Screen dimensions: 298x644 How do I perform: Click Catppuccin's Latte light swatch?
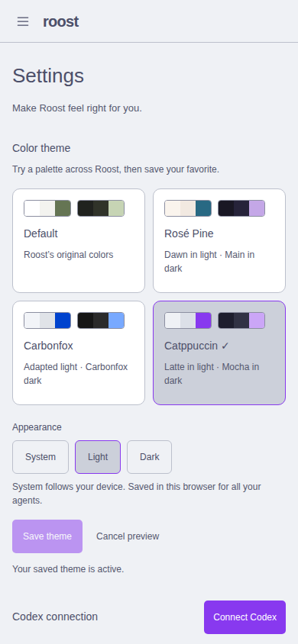click(188, 320)
